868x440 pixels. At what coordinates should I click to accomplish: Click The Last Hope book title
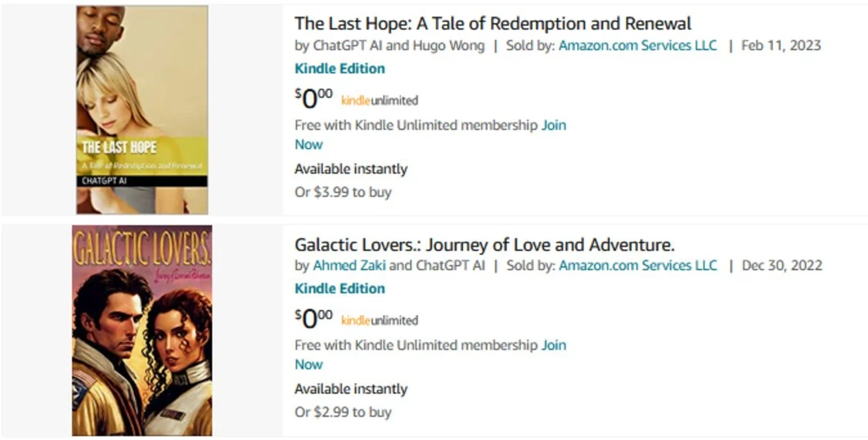tap(493, 24)
